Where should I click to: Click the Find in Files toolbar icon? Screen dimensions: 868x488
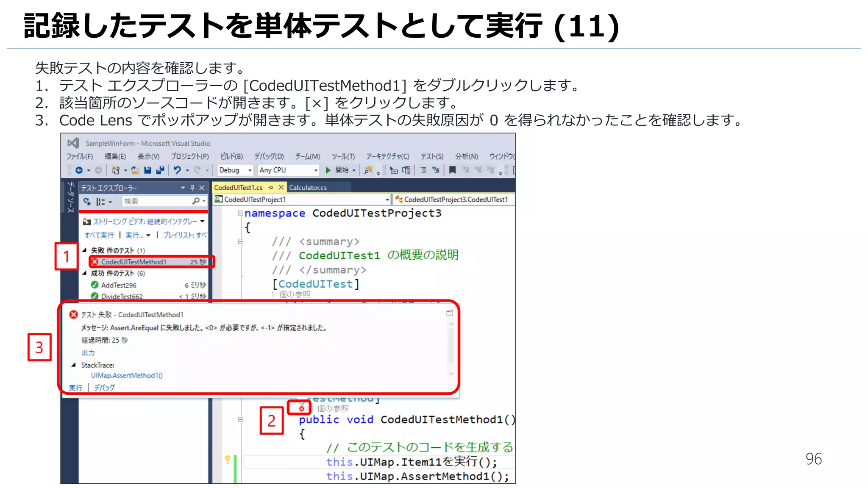pyautogui.click(x=368, y=170)
